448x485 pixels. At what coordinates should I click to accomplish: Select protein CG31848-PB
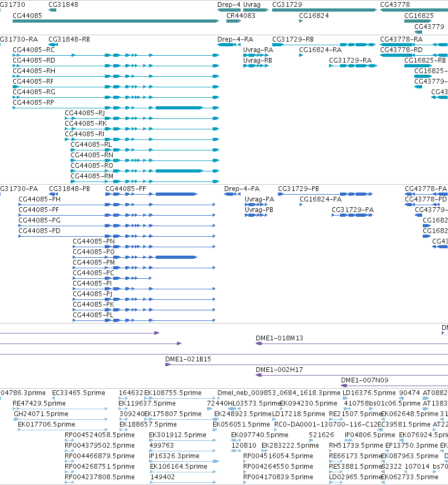[x=69, y=189]
